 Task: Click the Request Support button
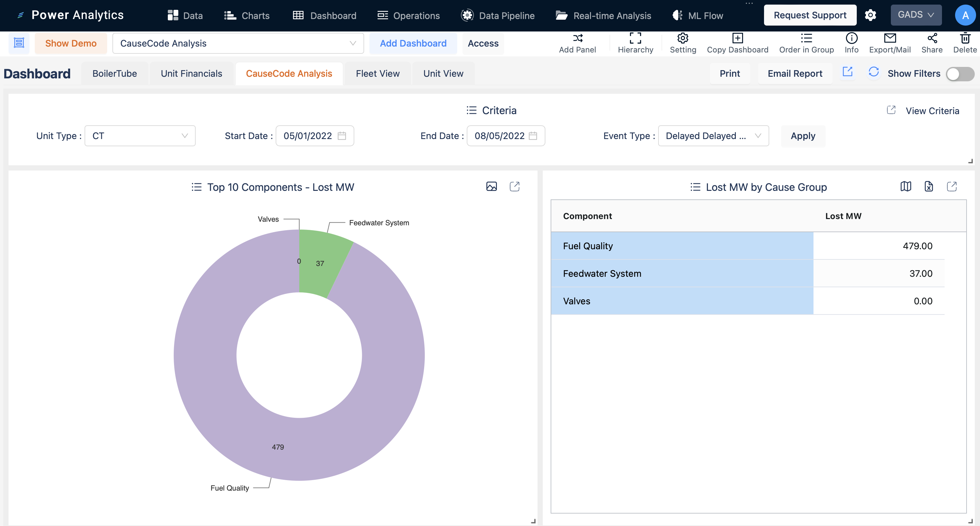coord(810,15)
